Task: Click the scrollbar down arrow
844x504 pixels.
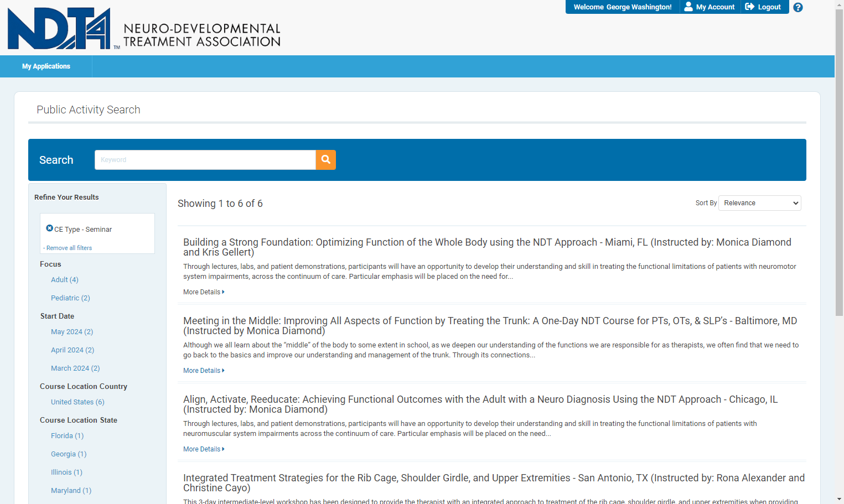Action: coord(839,499)
